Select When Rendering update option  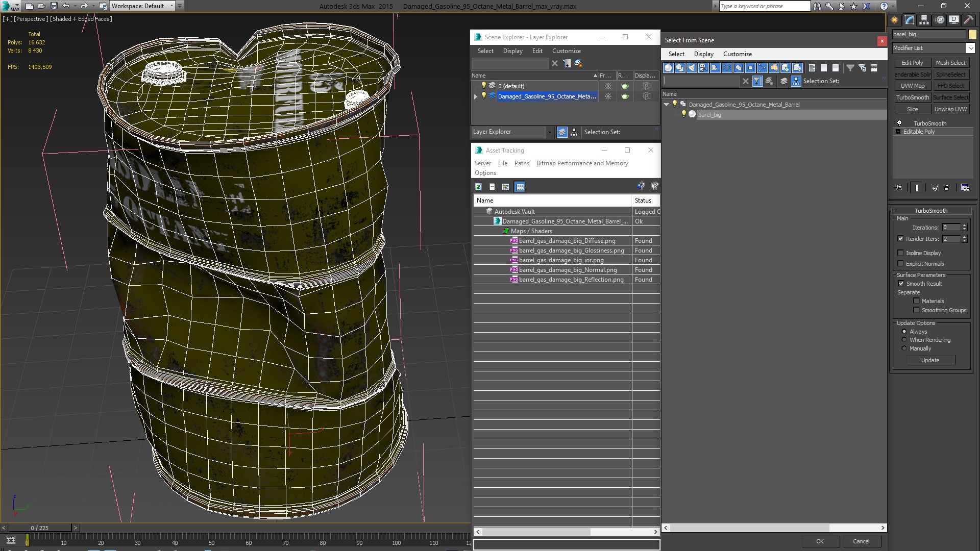coord(904,340)
